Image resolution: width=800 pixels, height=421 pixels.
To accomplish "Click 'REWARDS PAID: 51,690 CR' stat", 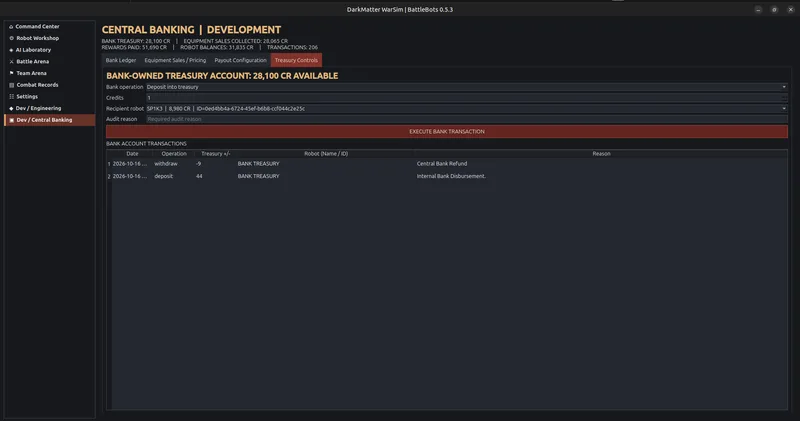I will click(134, 47).
